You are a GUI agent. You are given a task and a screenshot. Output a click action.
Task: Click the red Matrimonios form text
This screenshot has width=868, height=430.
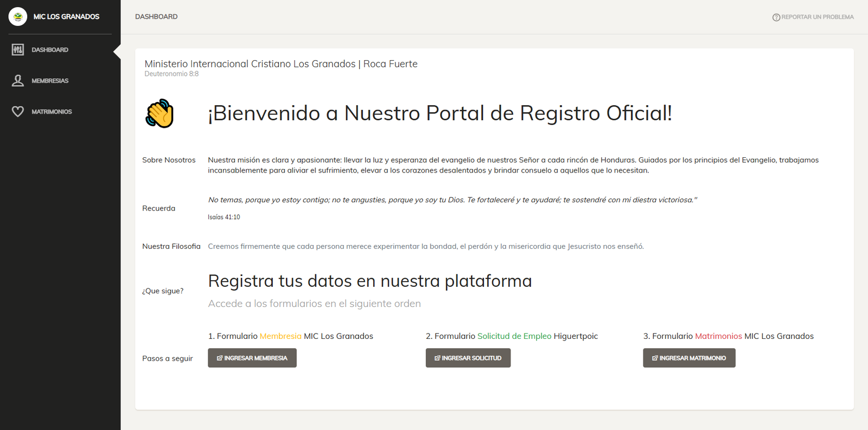(718, 336)
